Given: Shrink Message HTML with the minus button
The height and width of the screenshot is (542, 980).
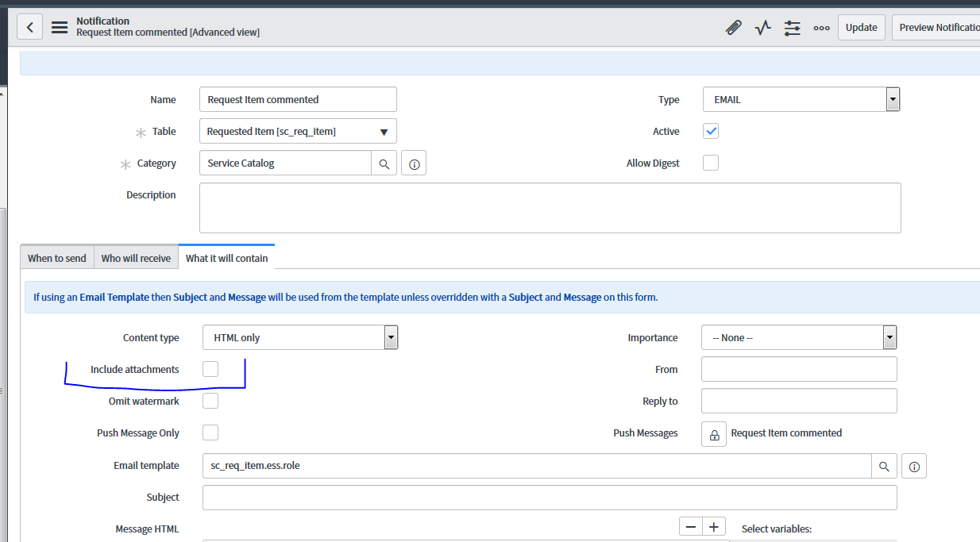Looking at the screenshot, I should pyautogui.click(x=691, y=526).
